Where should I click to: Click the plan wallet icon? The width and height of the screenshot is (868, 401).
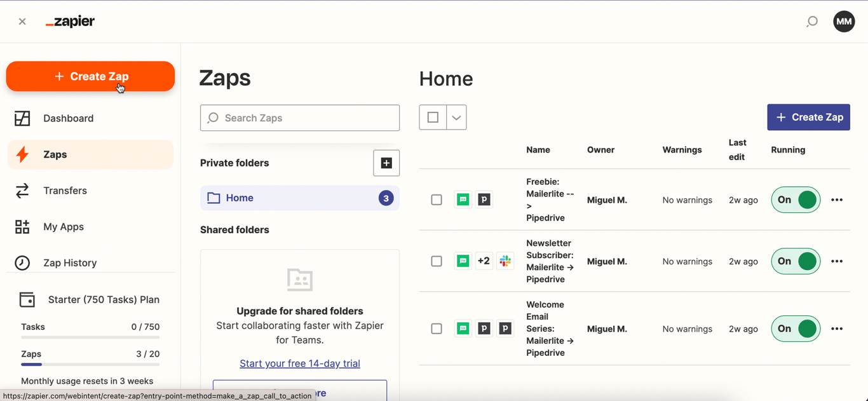click(x=27, y=299)
